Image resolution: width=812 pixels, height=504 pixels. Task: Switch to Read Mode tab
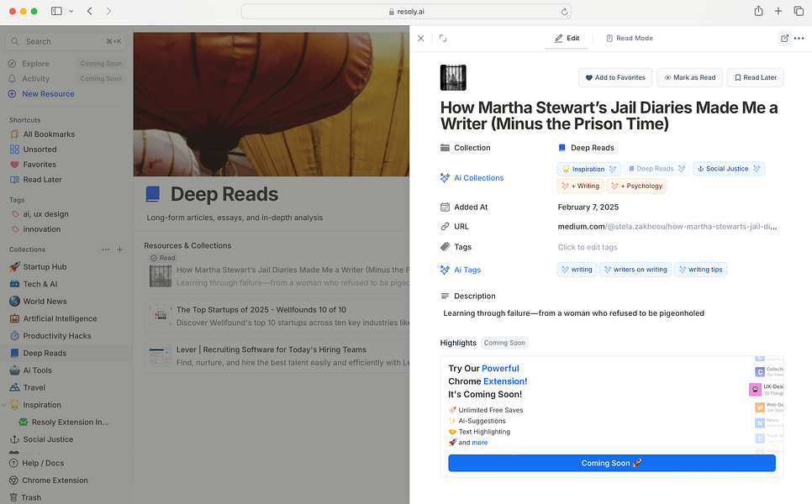click(x=630, y=39)
